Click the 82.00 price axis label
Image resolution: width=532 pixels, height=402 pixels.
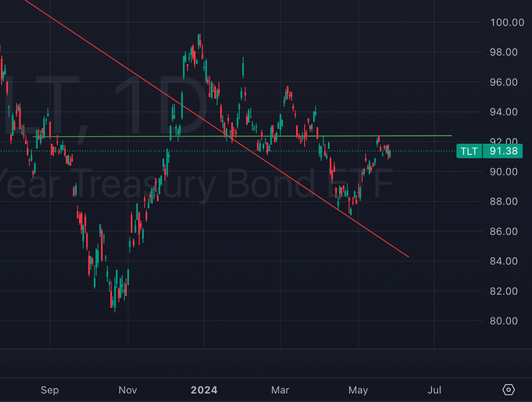pyautogui.click(x=504, y=291)
